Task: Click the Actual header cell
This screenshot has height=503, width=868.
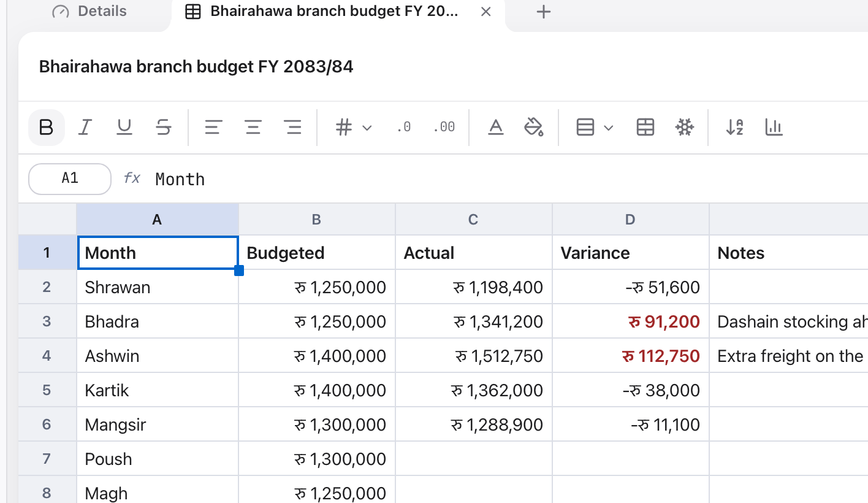Action: point(474,253)
